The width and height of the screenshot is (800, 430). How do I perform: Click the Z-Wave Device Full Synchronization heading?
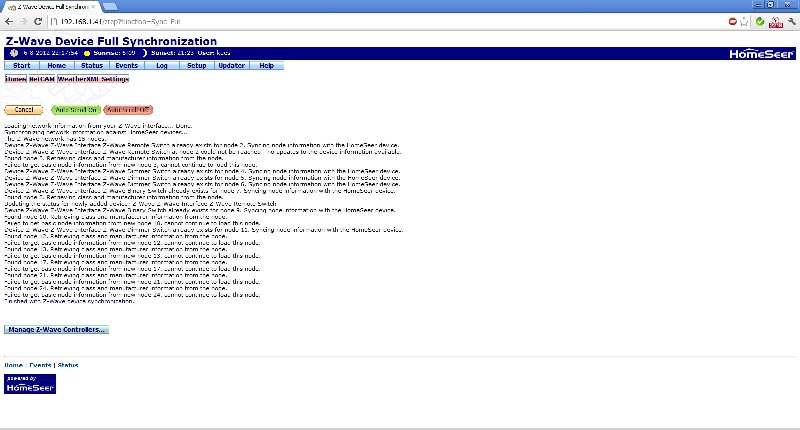111,41
